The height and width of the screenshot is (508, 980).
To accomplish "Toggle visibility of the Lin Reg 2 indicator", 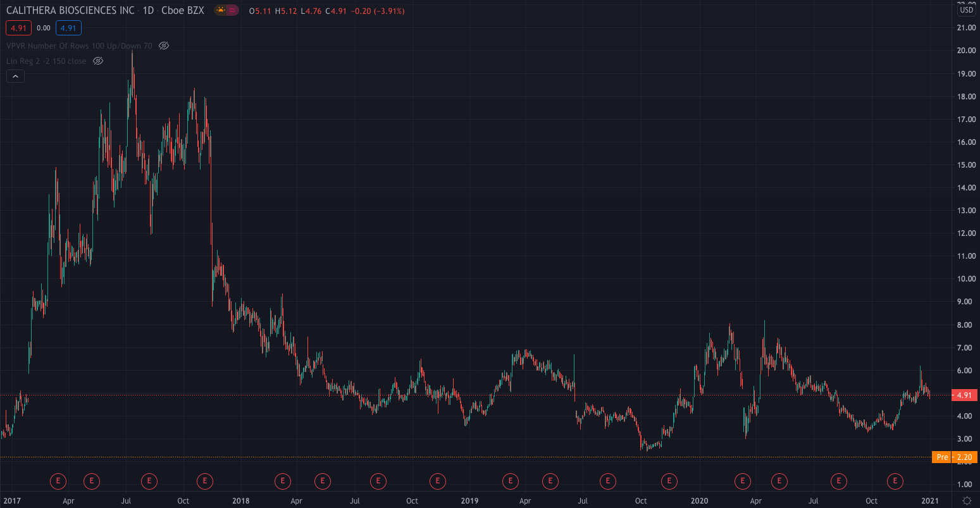I will pyautogui.click(x=98, y=61).
